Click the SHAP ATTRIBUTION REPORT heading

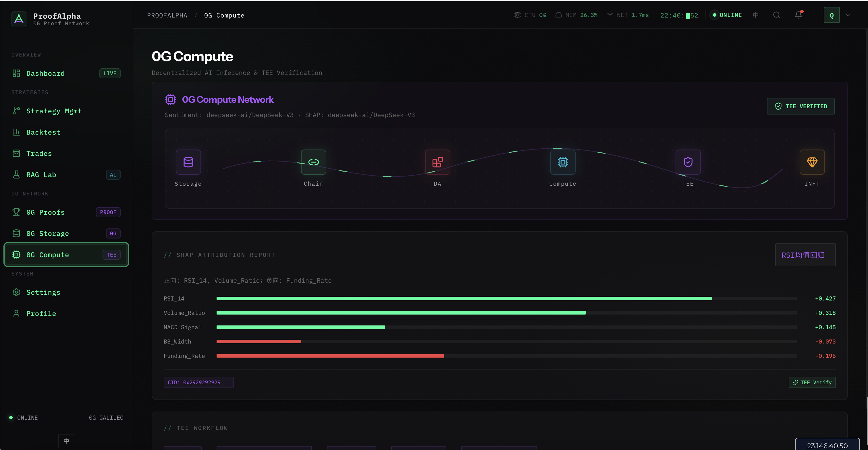point(219,255)
